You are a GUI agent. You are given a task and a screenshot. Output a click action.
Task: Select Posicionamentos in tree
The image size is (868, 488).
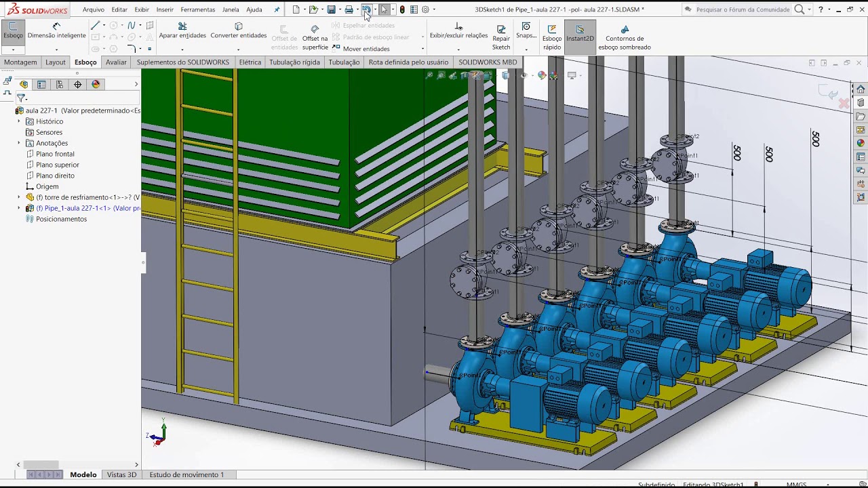point(61,219)
